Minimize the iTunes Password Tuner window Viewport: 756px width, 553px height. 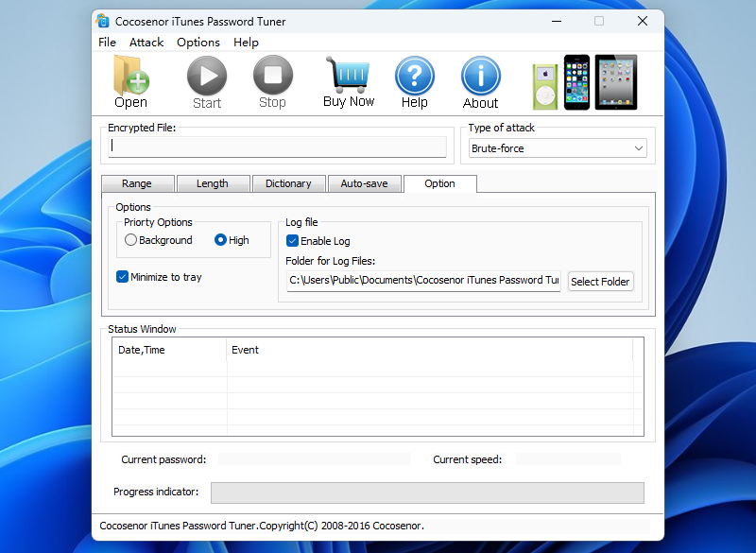click(557, 21)
